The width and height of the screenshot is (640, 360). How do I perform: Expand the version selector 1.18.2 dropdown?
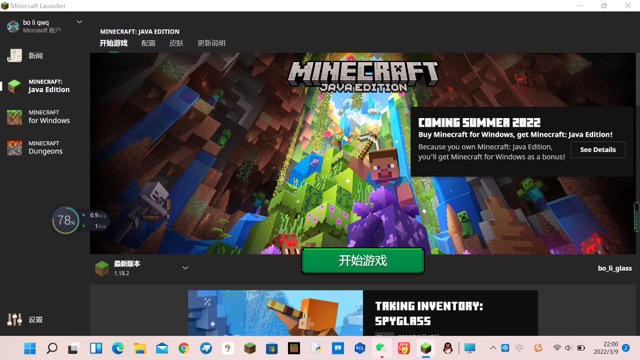pos(185,268)
